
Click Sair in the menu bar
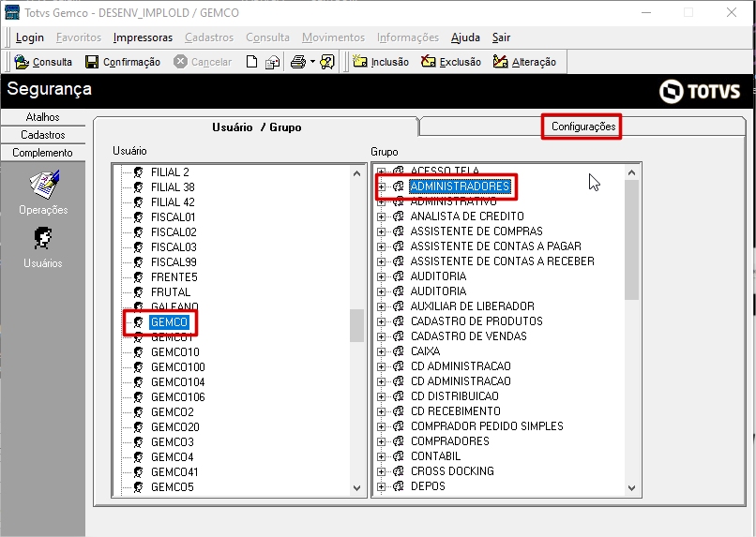(501, 37)
